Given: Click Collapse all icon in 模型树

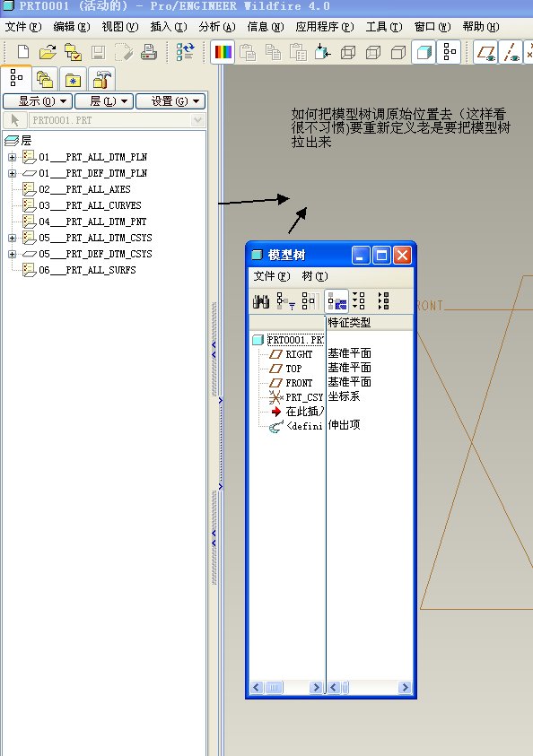Looking at the screenshot, I should pyautogui.click(x=383, y=301).
